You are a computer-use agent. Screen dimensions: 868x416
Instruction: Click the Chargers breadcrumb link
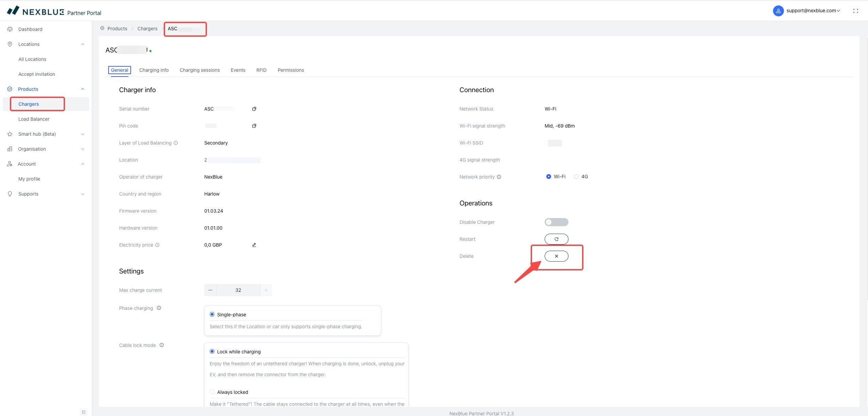tap(147, 29)
